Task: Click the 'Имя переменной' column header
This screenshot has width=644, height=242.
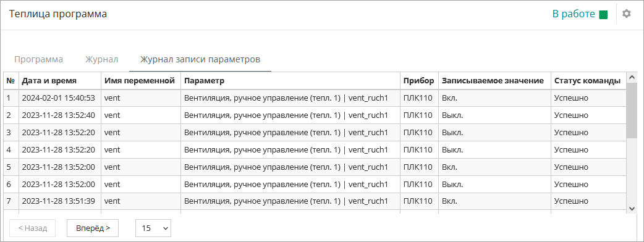Action: [141, 81]
